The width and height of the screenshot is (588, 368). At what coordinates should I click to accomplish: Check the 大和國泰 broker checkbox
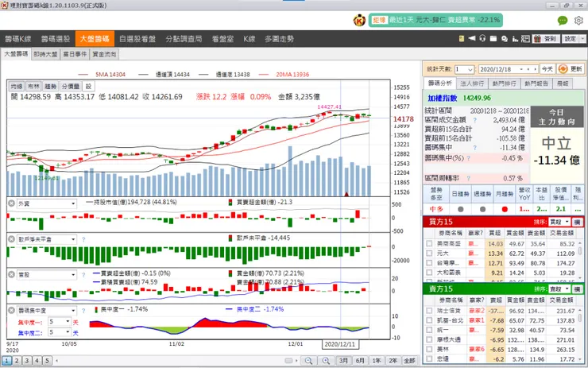[x=429, y=273]
